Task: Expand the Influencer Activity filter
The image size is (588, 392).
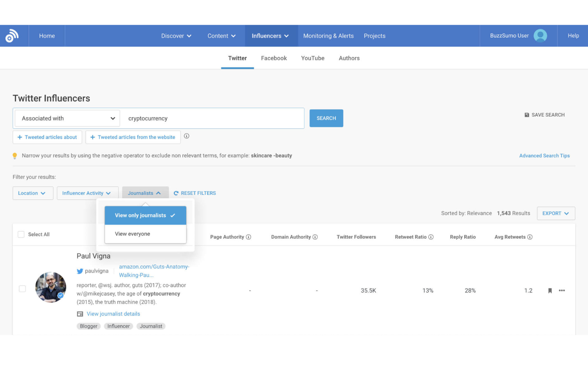Action: pos(87,193)
